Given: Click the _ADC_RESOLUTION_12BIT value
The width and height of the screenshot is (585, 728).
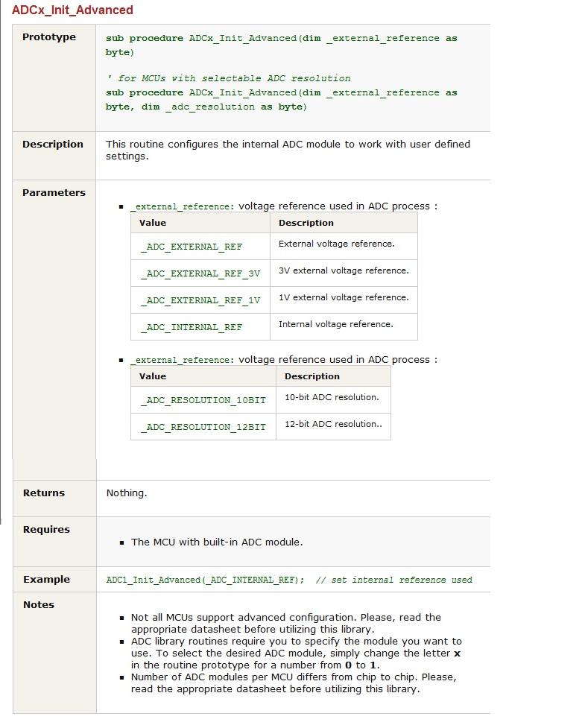Looking at the screenshot, I should [203, 427].
